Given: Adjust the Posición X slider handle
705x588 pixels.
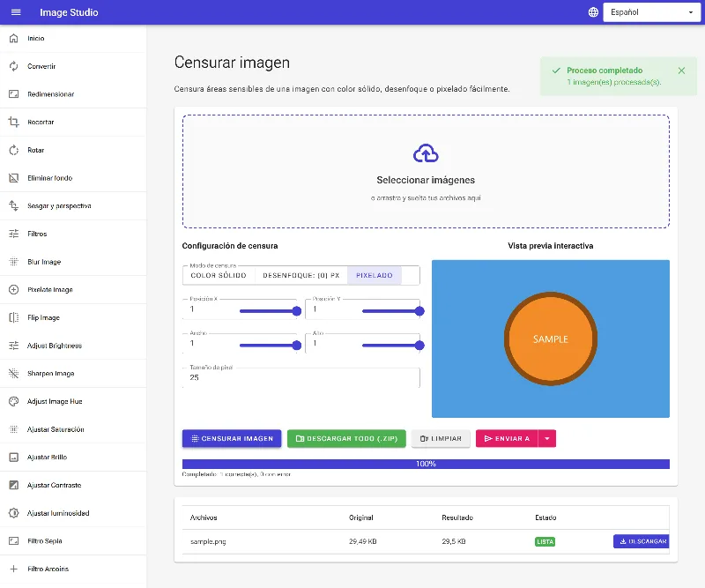Looking at the screenshot, I should click(297, 311).
